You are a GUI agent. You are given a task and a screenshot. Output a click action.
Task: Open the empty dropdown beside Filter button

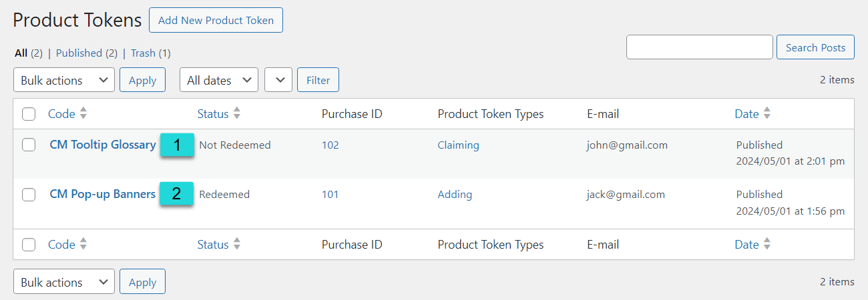(x=278, y=80)
